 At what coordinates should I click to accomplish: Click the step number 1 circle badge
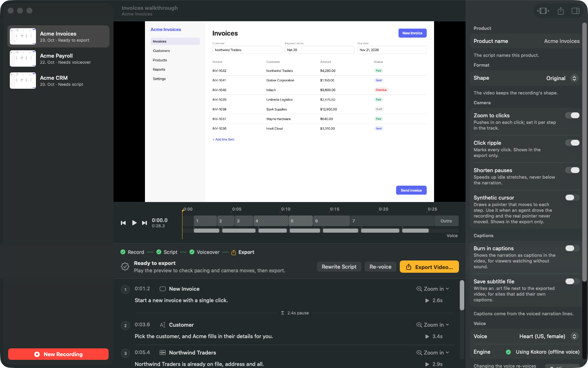tap(125, 289)
